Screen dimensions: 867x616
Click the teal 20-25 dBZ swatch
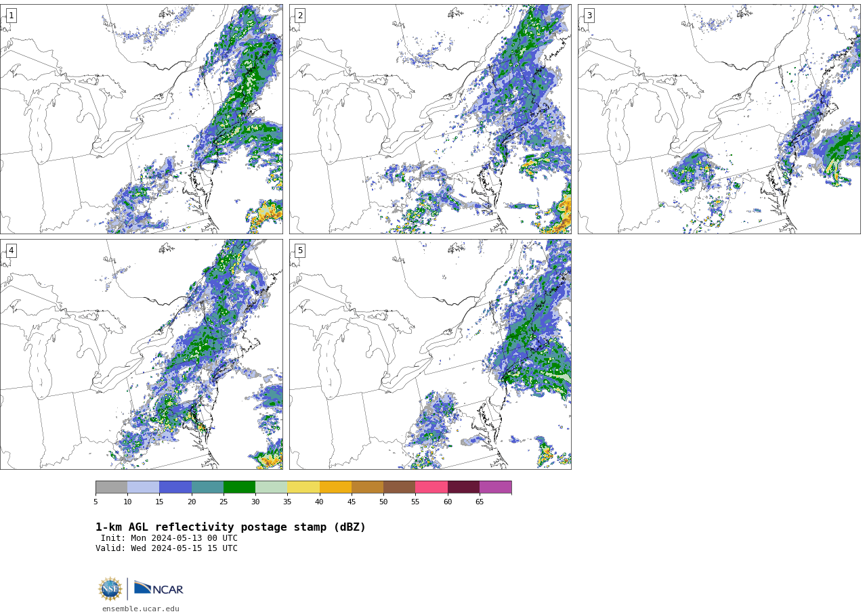(x=207, y=487)
